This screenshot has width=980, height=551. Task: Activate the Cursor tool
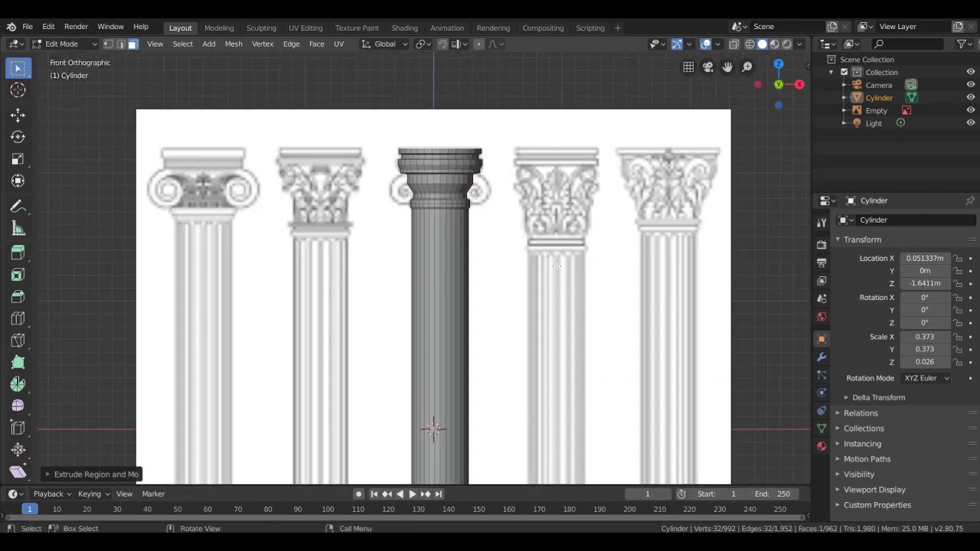coord(18,91)
